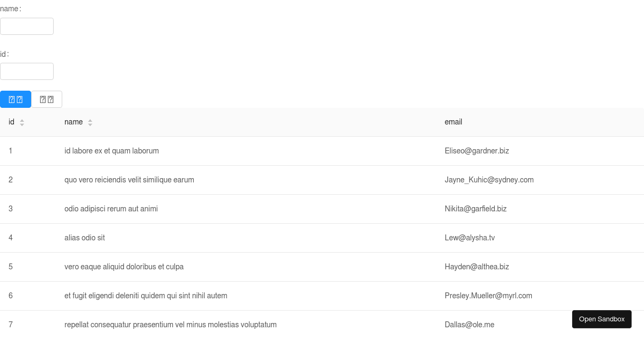Image resolution: width=644 pixels, height=338 pixels.
Task: Click the email column header
Action: 540,122
